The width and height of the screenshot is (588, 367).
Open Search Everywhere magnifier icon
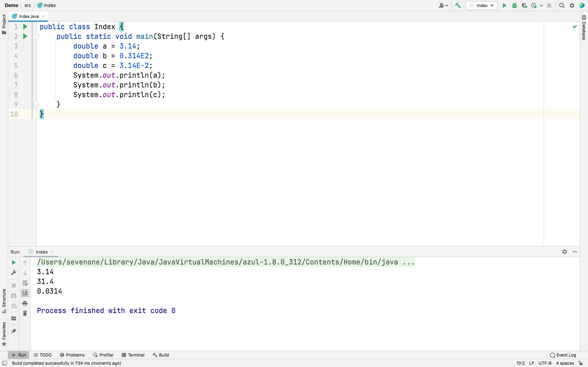[562, 5]
